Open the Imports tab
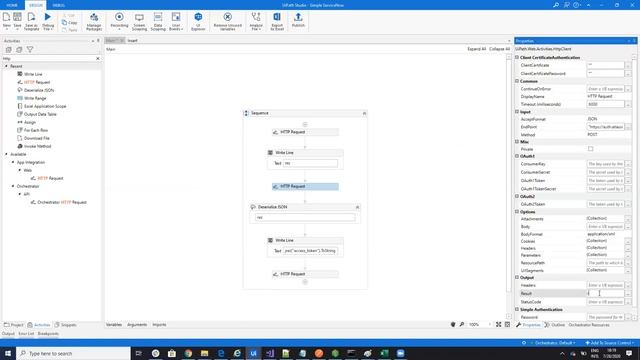This screenshot has width=640, height=360. point(159,324)
